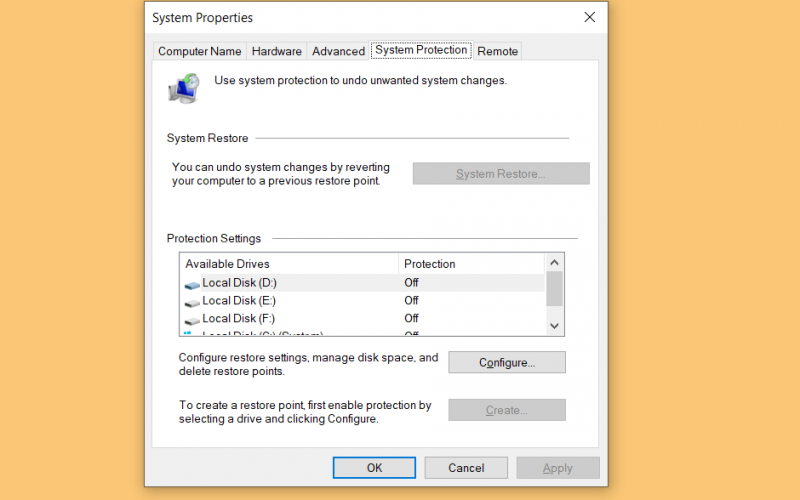Click the Local Disk (F:) drive icon
The width and height of the screenshot is (800, 500).
tap(192, 320)
